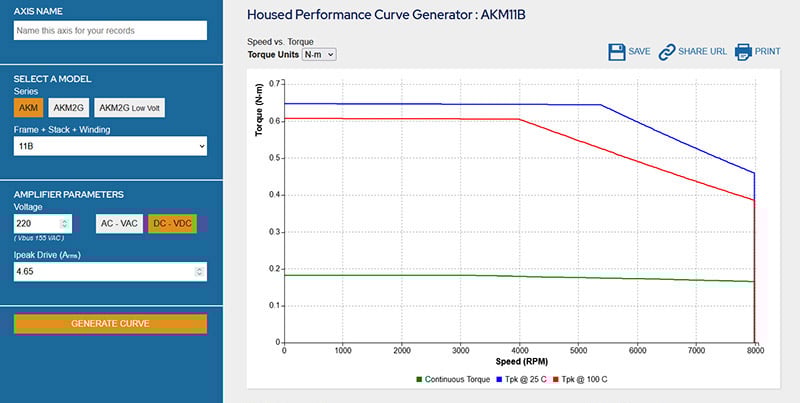Click the brown Tpk @ 100 C legend swatch
The image size is (800, 403).
[557, 380]
